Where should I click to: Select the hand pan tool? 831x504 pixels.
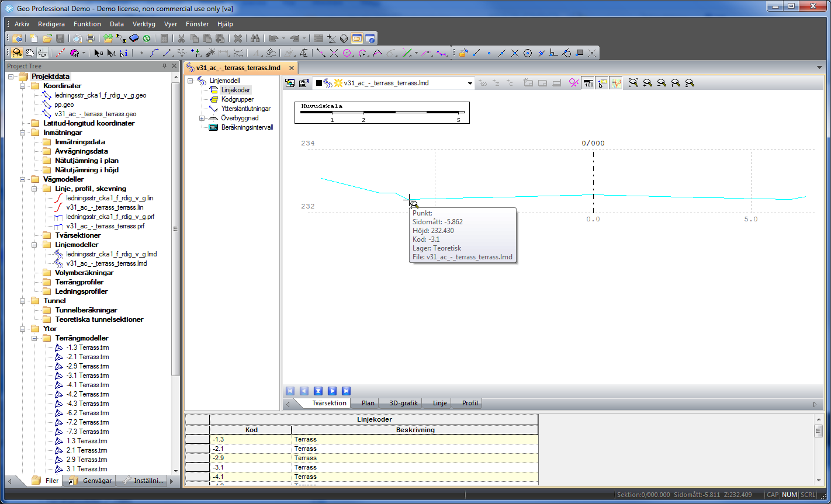[29, 53]
